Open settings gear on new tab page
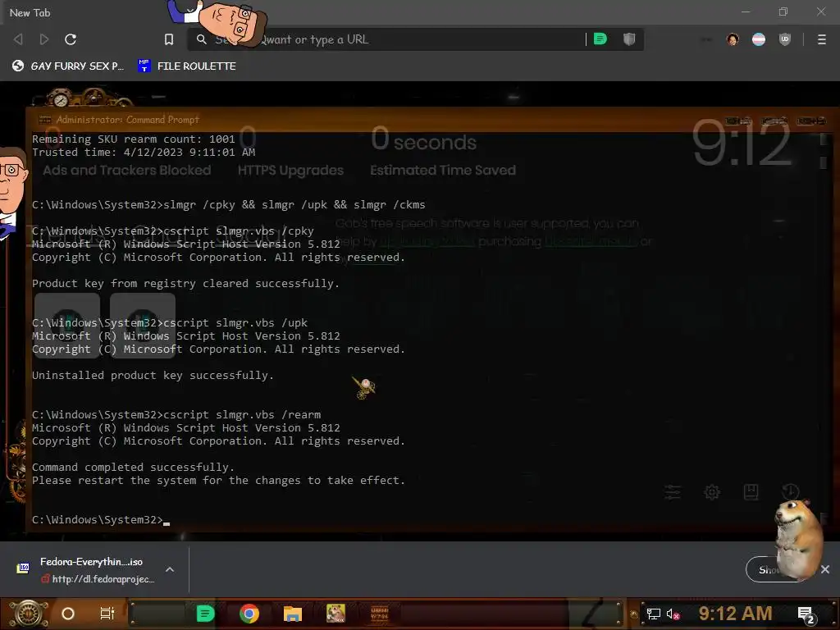This screenshot has width=840, height=630. coord(712,492)
